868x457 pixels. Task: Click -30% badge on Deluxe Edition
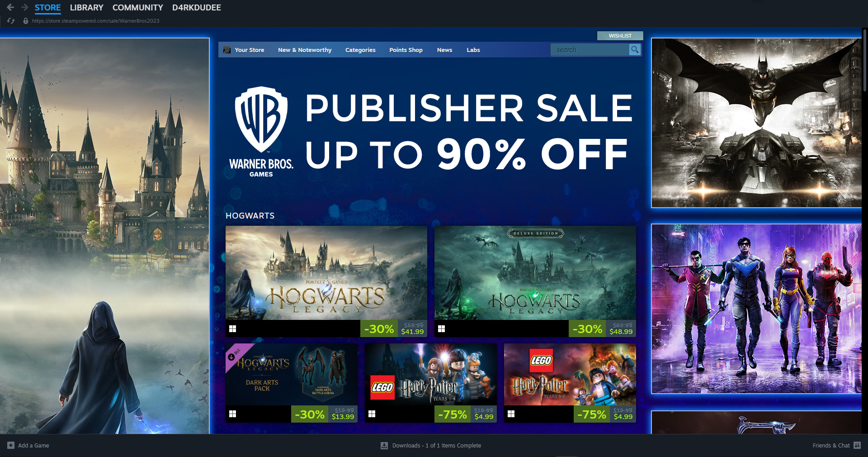[587, 329]
